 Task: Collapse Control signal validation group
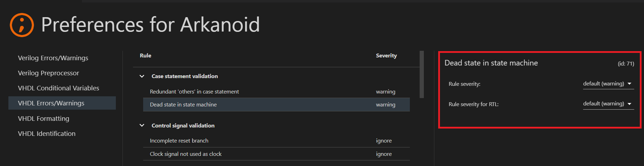142,126
